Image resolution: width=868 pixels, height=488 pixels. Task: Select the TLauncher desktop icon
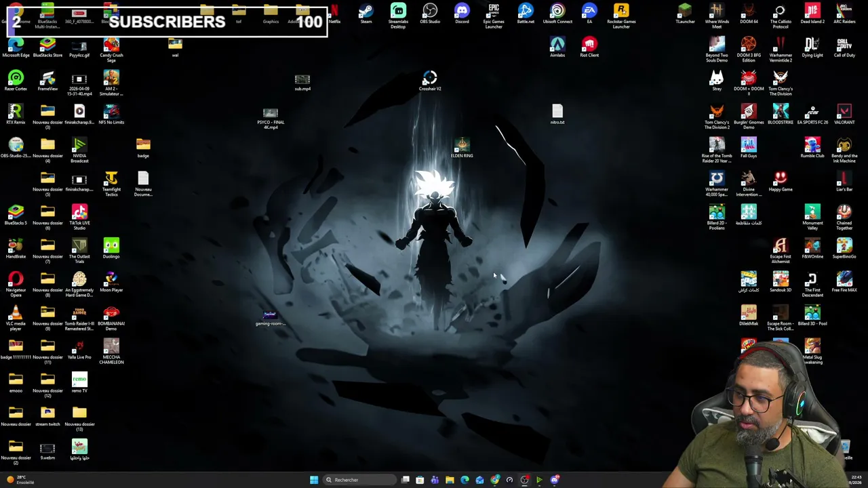(685, 14)
